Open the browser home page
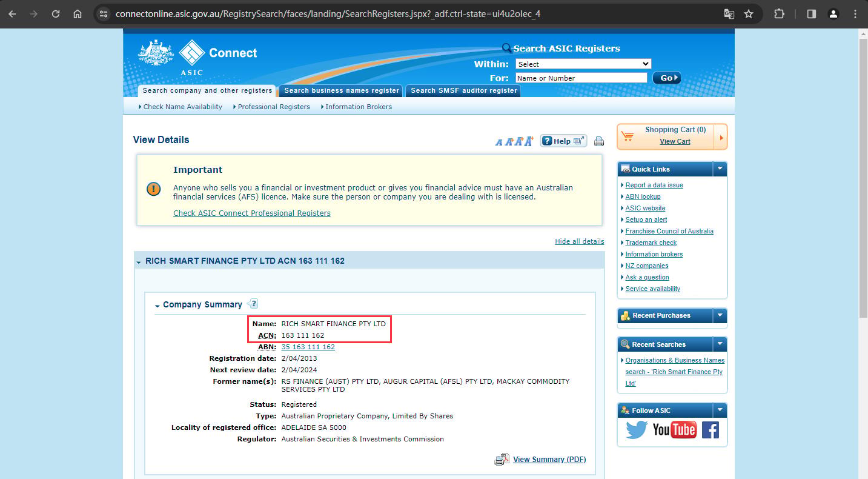Viewport: 868px width, 479px height. pos(78,13)
